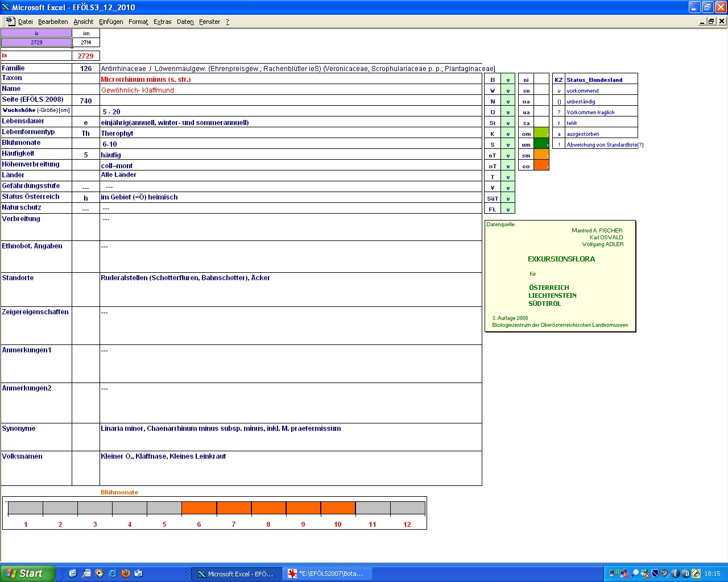Select the Taxon cell Microrrhinum minus

(291, 79)
